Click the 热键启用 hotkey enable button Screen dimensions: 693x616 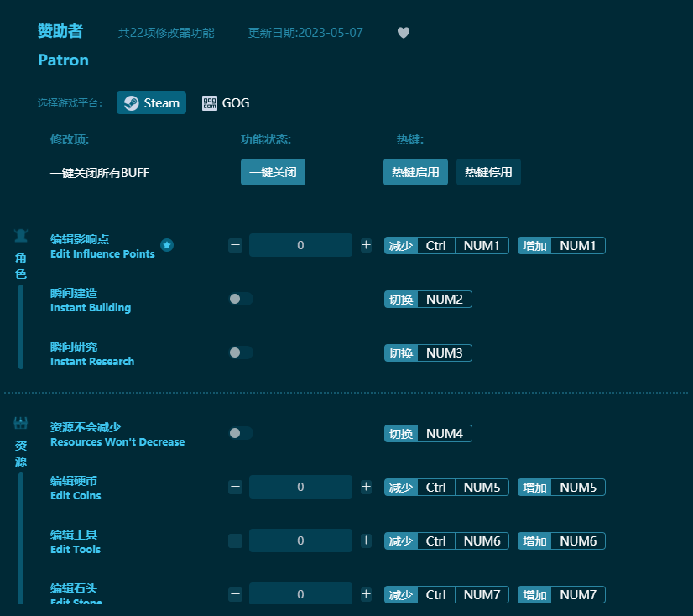click(415, 171)
